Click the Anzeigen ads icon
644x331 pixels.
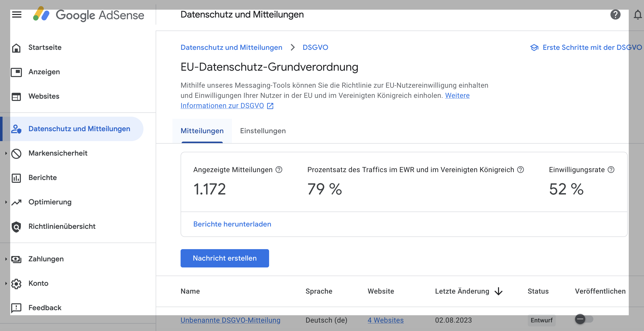pos(16,72)
